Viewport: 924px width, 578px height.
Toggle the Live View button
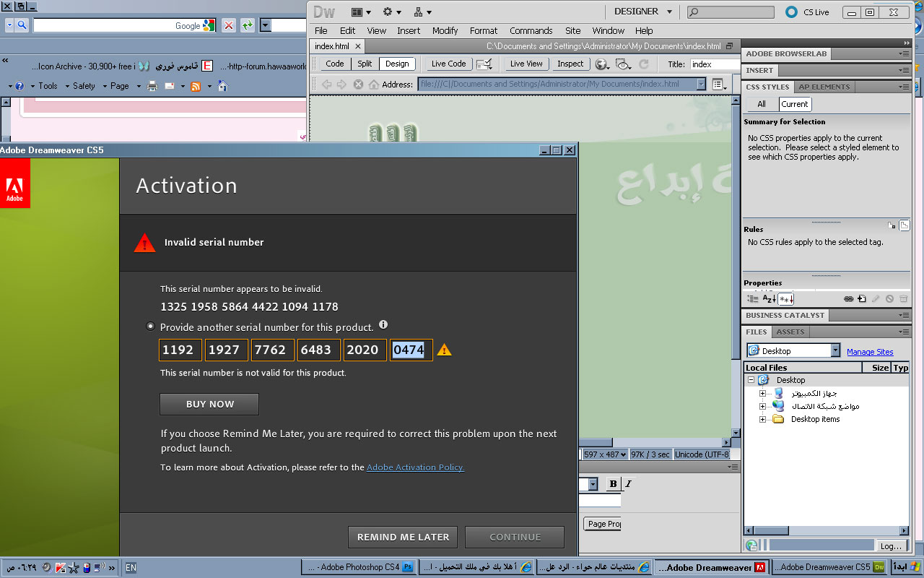pyautogui.click(x=526, y=64)
